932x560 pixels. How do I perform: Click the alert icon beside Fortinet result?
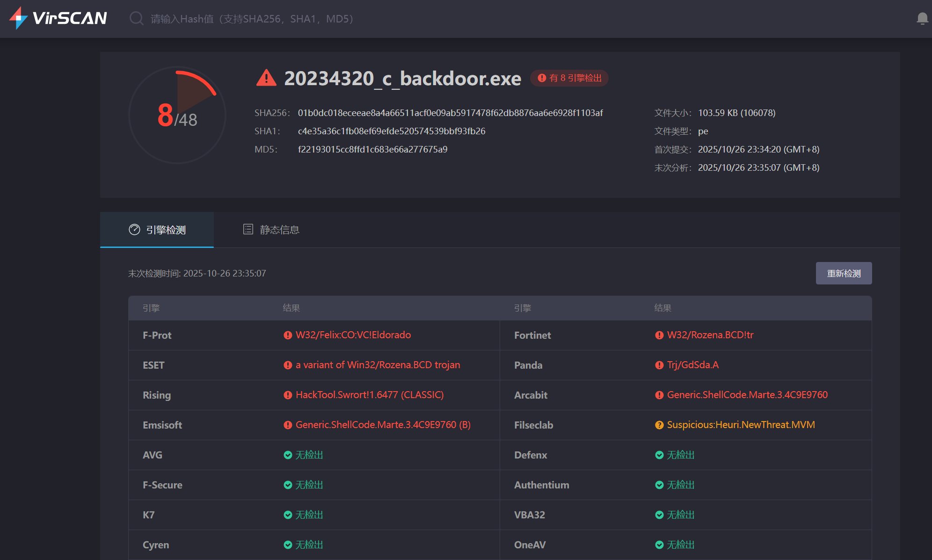coord(659,335)
